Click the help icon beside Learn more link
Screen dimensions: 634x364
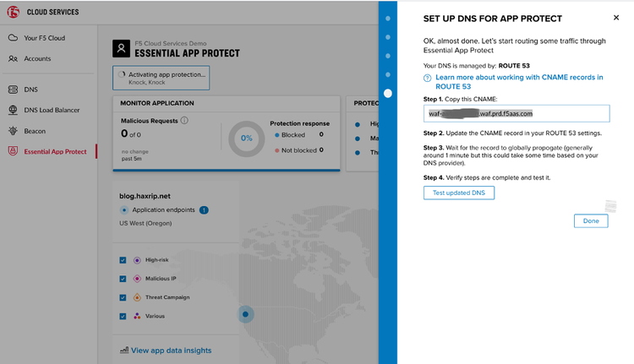428,78
